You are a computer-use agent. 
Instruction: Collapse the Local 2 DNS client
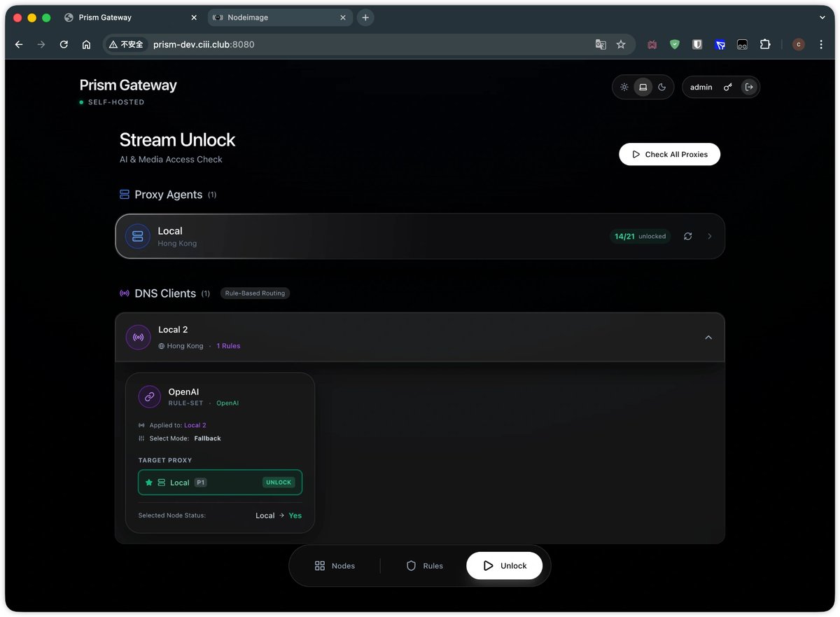point(708,338)
